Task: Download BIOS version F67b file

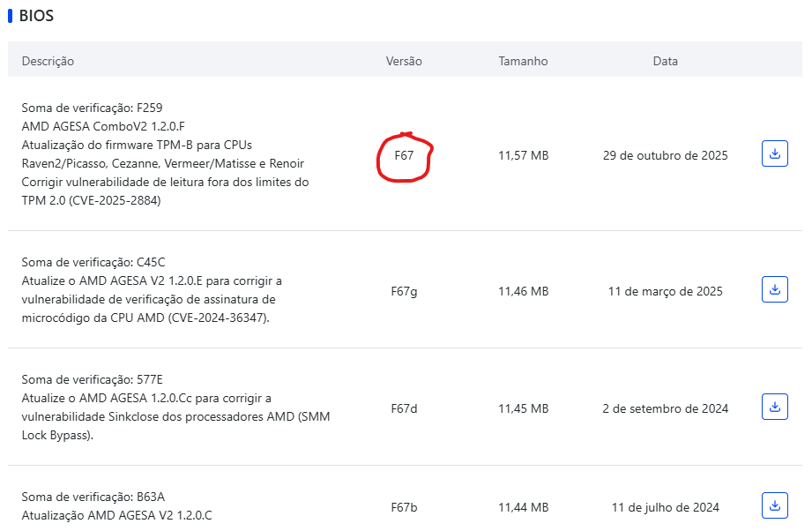Action: (775, 505)
